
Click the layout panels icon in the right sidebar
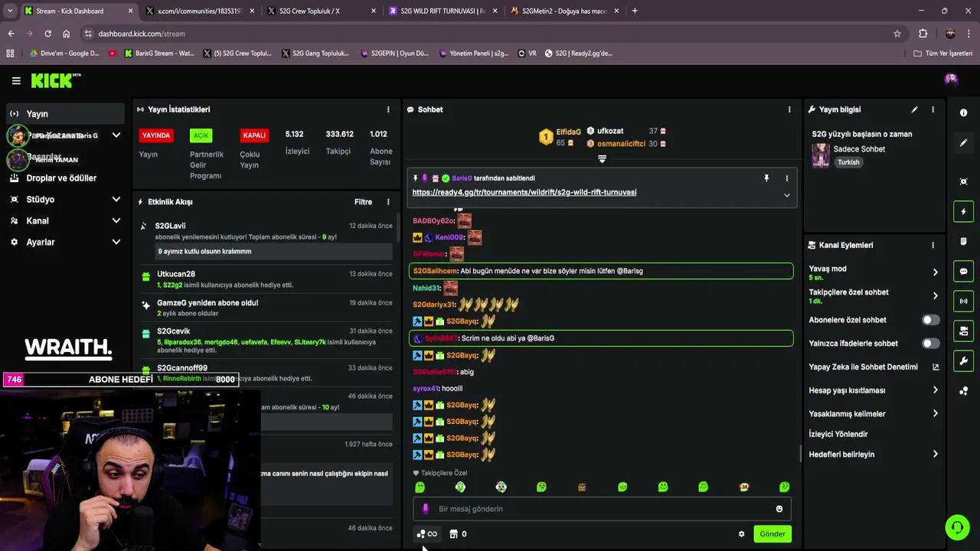[963, 331]
